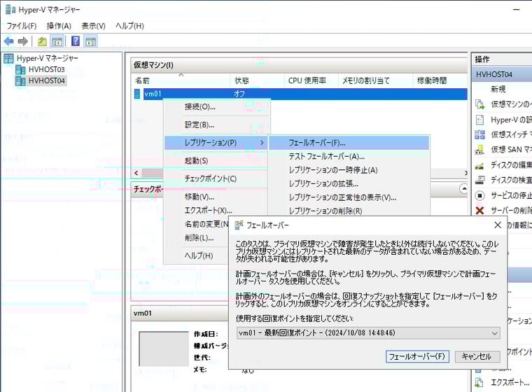This screenshot has height=392, width=532.
Task: Click the ディスクの編集 icon
Action: point(479,165)
